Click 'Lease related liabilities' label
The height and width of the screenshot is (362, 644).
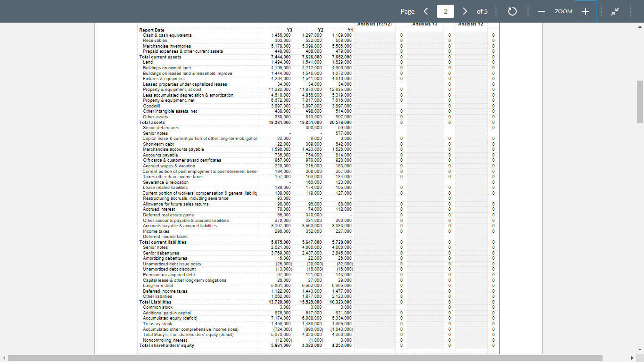point(165,188)
